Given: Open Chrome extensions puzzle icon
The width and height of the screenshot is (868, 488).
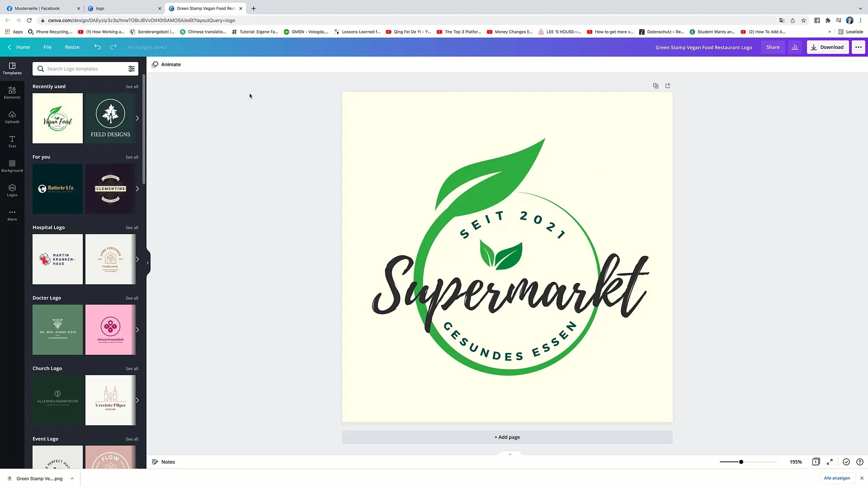Looking at the screenshot, I should (x=828, y=20).
